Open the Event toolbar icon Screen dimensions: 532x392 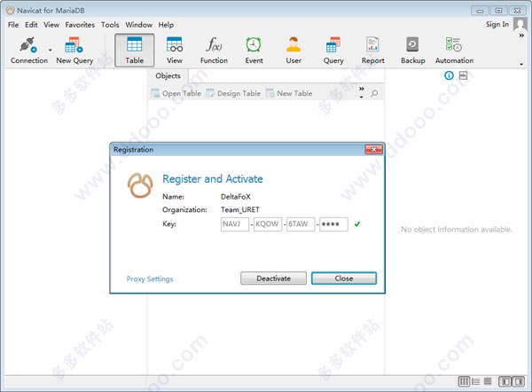click(254, 51)
